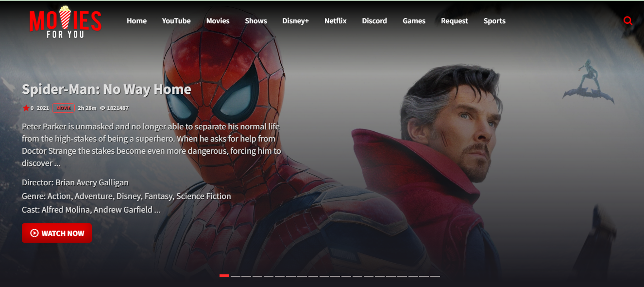Jump to the last slide indicator dash
This screenshot has width=644, height=287.
[x=435, y=276]
